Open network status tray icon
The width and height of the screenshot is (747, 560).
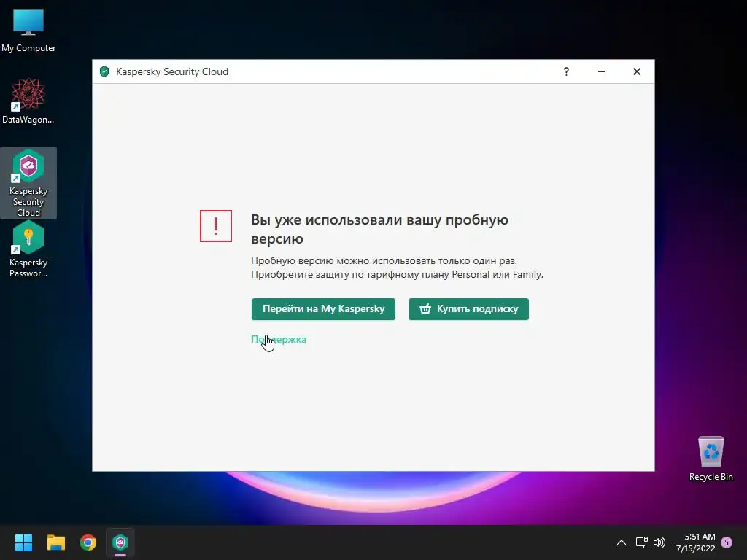point(642,542)
